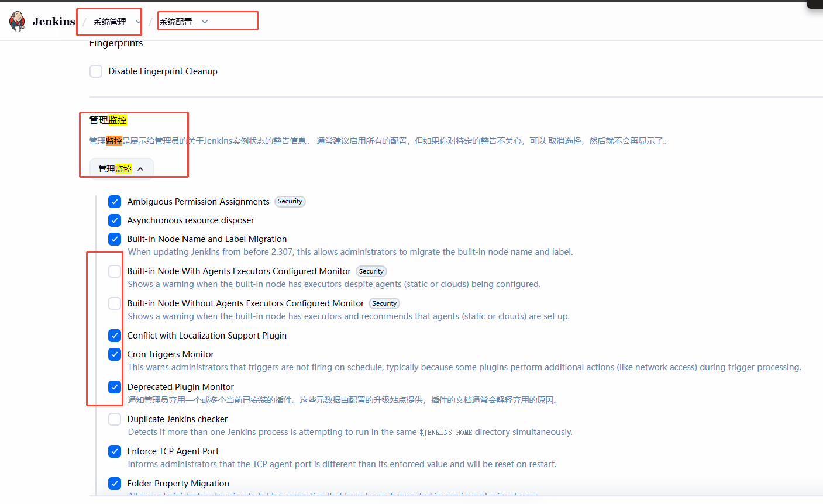Click Security badge beside Ambiguous Permission Assignments
This screenshot has height=504, width=823.
[x=290, y=201]
